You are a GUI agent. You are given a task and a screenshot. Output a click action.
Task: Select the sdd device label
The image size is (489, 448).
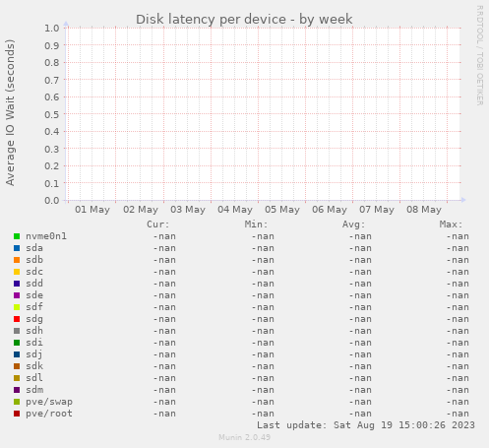click(34, 284)
